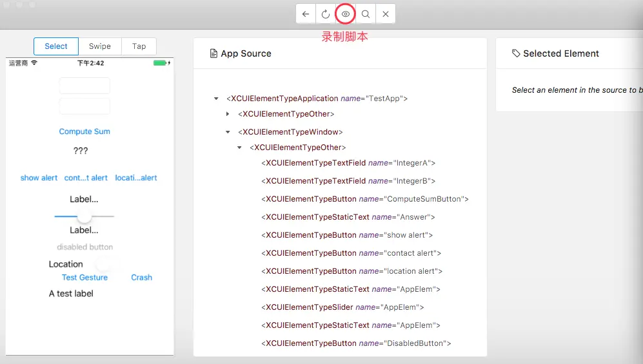Screen dimensions: 643x364
Task: Select the Button contact alert source row
Action: click(351, 253)
